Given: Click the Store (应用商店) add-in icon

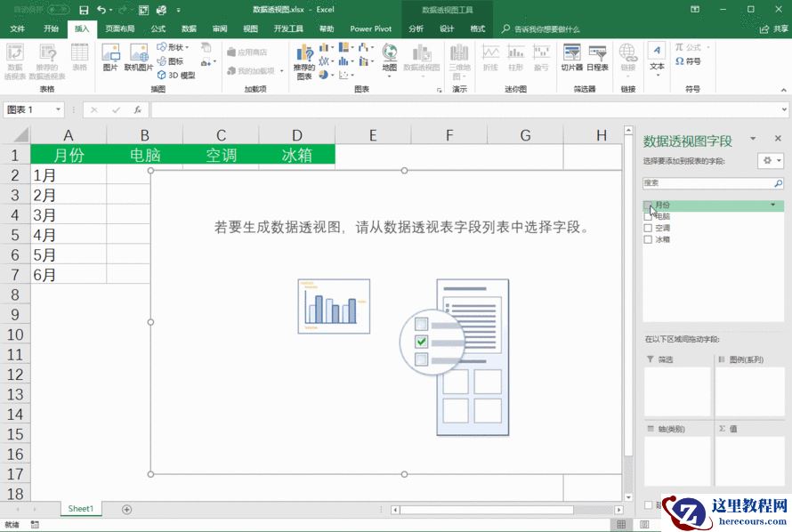Looking at the screenshot, I should point(247,52).
